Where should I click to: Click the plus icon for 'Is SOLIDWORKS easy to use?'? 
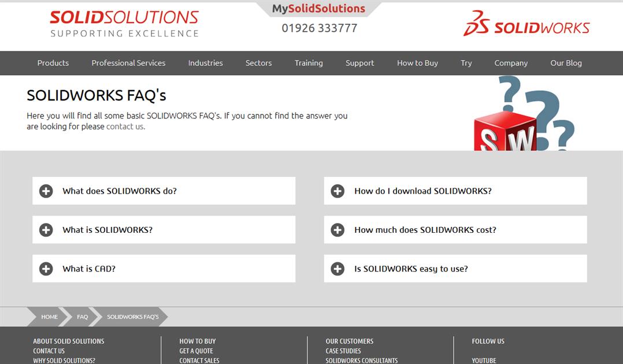tap(338, 268)
